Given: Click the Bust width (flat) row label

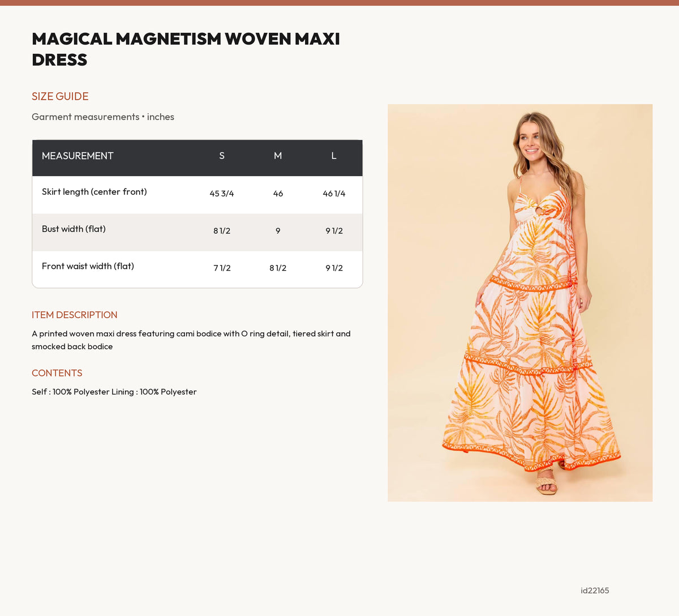Looking at the screenshot, I should [74, 229].
